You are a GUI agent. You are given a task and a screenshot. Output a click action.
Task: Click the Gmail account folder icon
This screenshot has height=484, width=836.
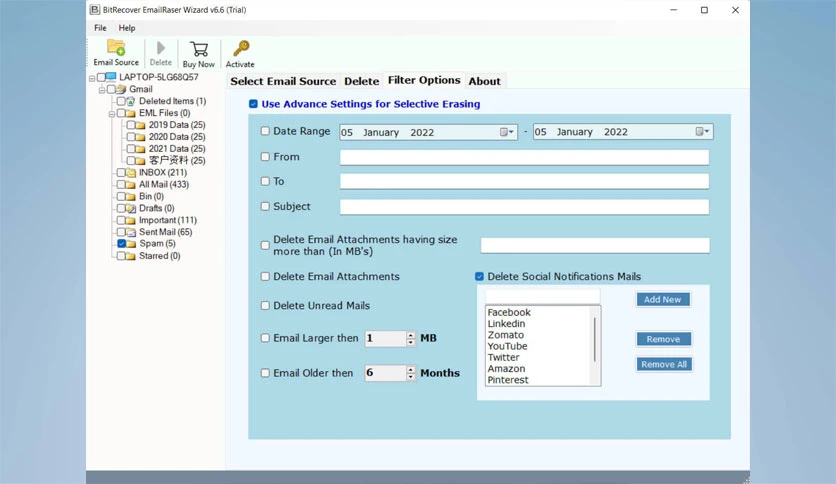pos(121,89)
